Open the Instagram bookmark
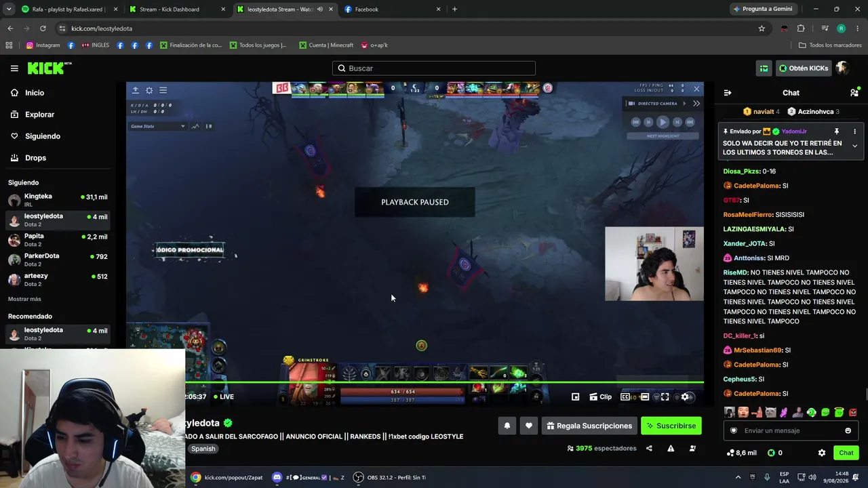The image size is (868, 488). 43,45
